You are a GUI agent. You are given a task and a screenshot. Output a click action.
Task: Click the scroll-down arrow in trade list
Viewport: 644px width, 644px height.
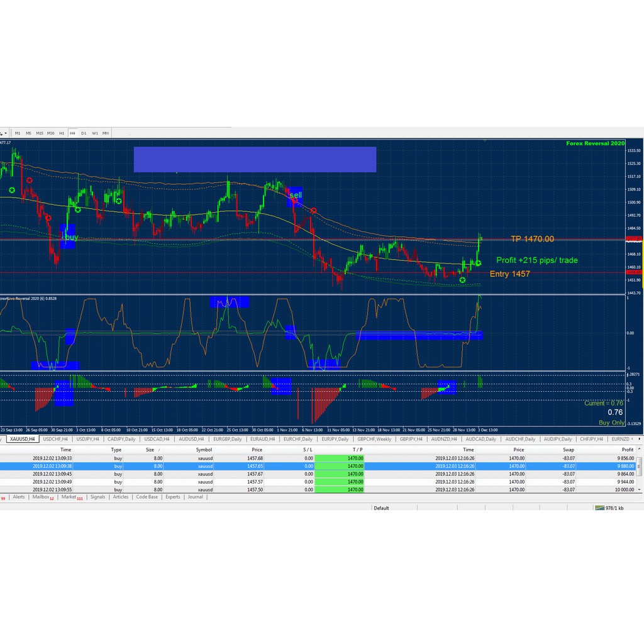point(640,489)
